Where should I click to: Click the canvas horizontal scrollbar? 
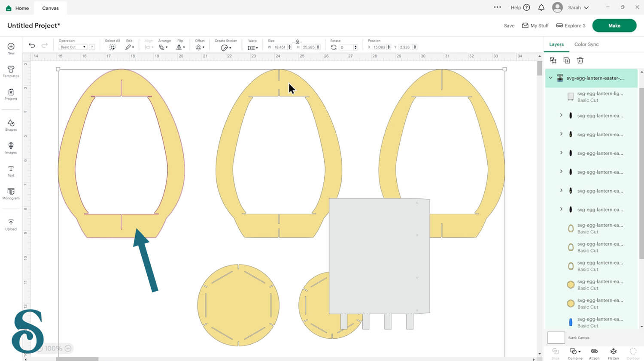pyautogui.click(x=77, y=359)
